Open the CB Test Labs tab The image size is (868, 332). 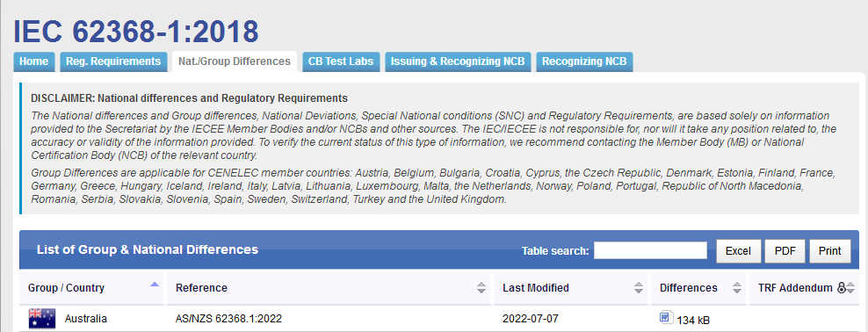[341, 62]
